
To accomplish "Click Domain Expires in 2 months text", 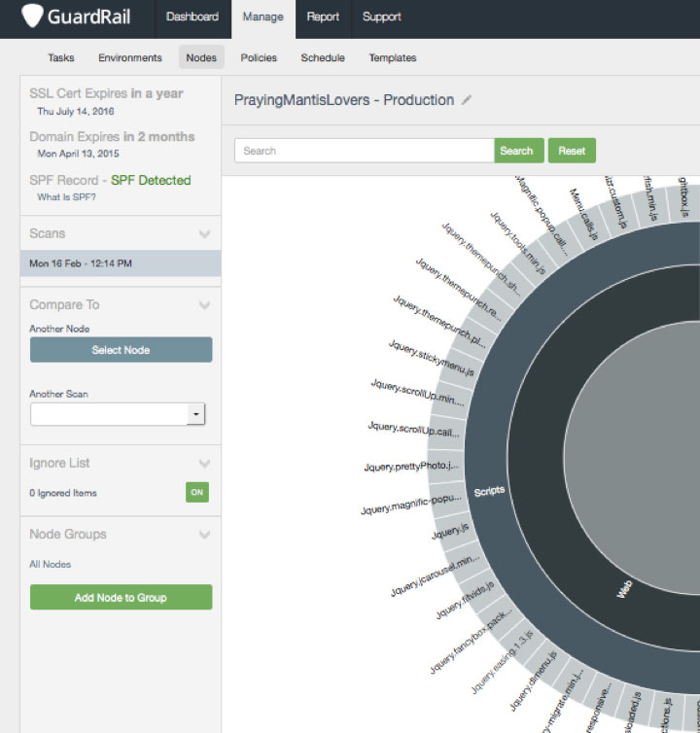I will pos(112,136).
